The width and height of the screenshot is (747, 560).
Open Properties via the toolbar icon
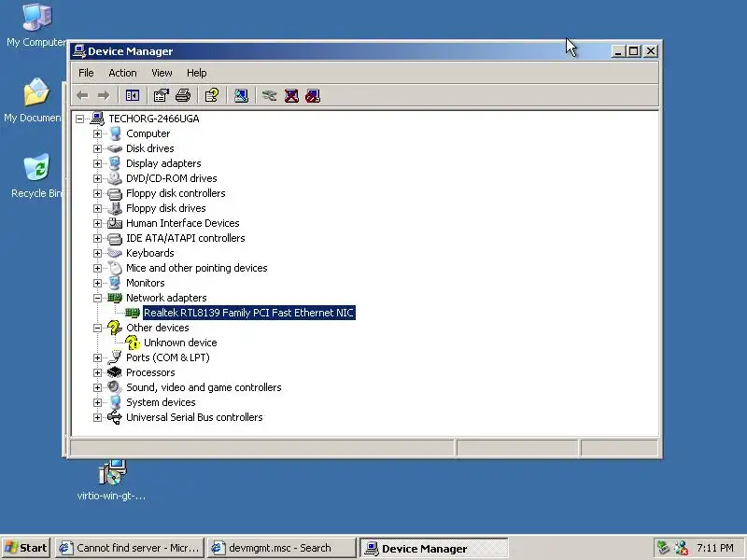pyautogui.click(x=161, y=96)
